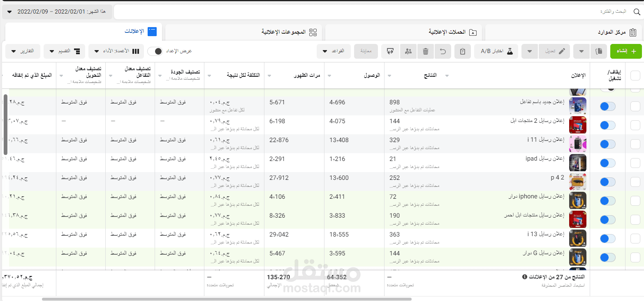Check the checkbox next to إعلان رسايل ipad
This screenshot has width=644, height=301.
(x=635, y=163)
